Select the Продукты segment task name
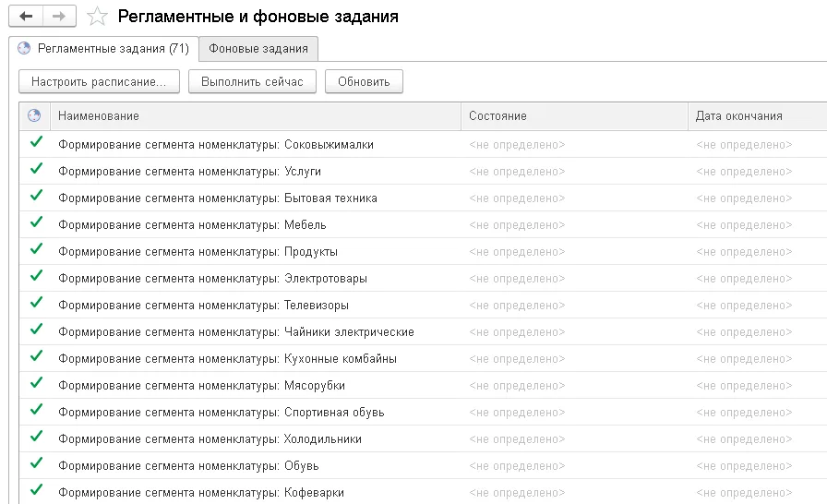Viewport: 827px width, 504px height. click(198, 252)
